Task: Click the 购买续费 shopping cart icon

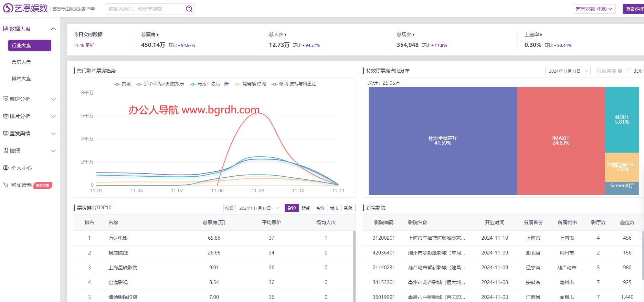Action: (6, 185)
